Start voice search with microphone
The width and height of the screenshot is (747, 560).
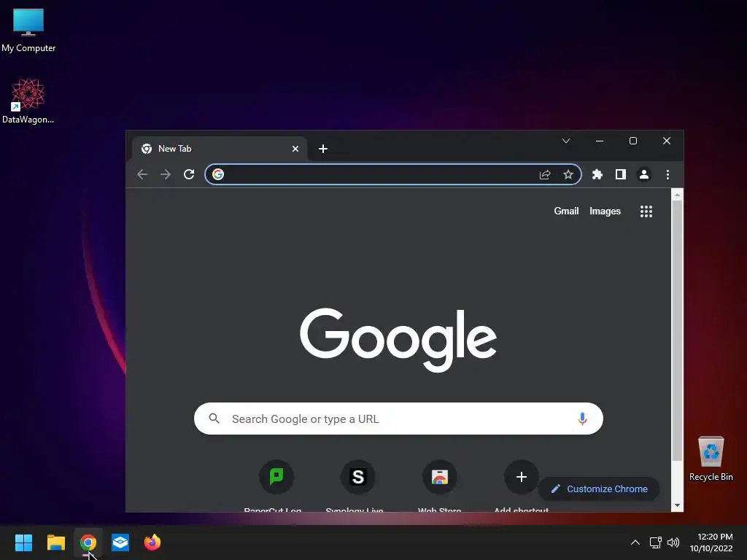pyautogui.click(x=582, y=419)
